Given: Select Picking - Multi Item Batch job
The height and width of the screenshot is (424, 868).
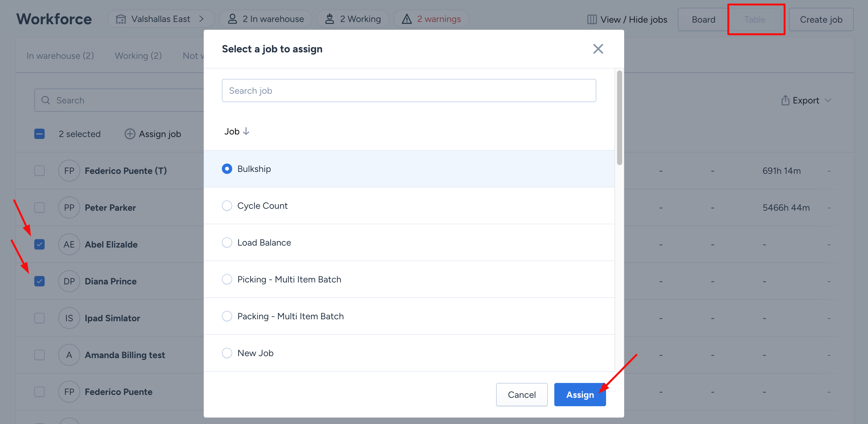Looking at the screenshot, I should click(227, 280).
